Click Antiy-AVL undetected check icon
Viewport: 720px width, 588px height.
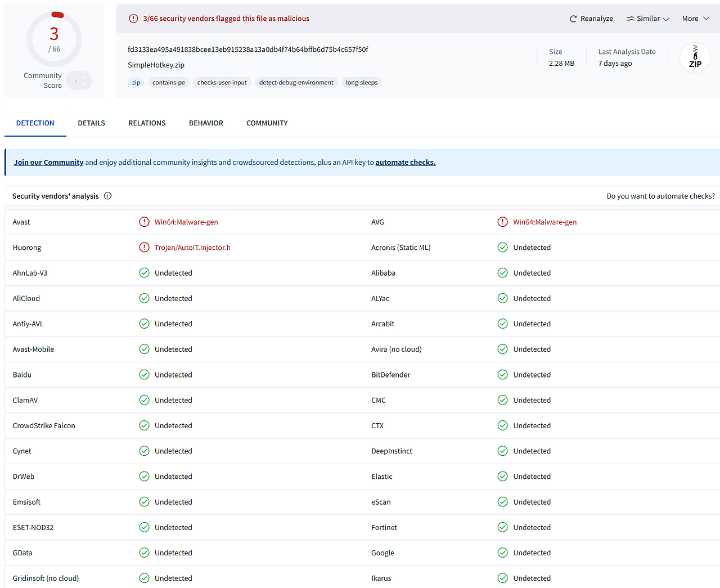(144, 324)
